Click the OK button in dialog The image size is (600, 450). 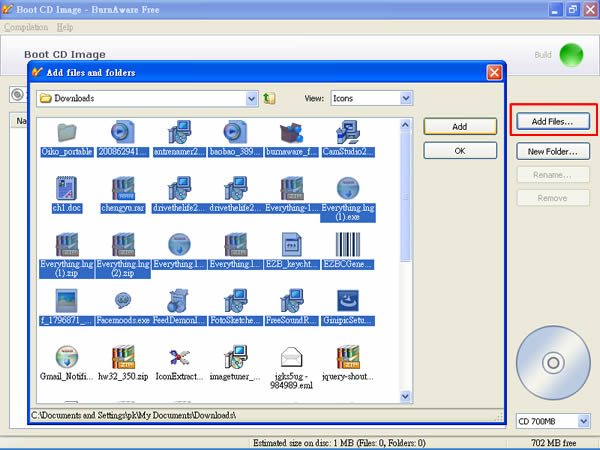coord(460,151)
